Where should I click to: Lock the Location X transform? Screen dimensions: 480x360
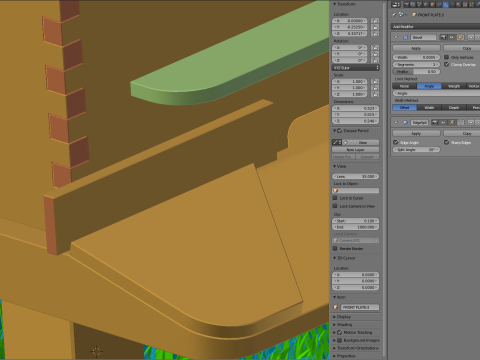(375, 21)
